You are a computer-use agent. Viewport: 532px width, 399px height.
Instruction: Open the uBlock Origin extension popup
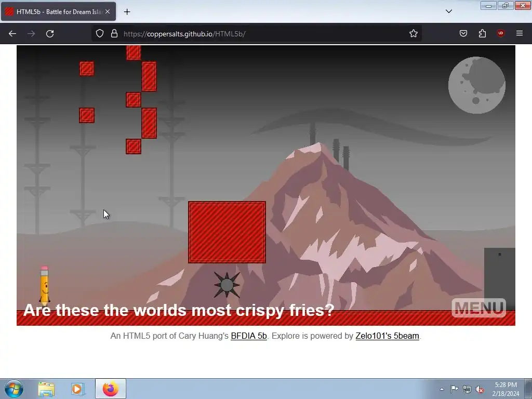pyautogui.click(x=501, y=33)
